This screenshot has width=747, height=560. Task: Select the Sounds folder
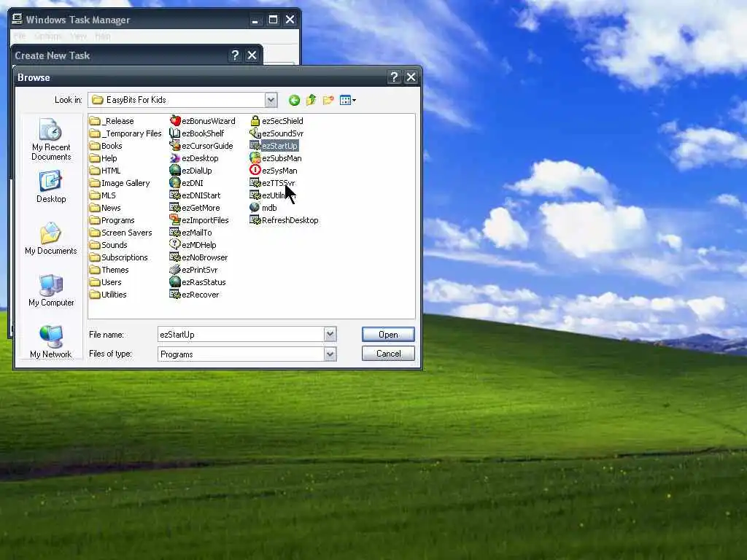pyautogui.click(x=108, y=245)
